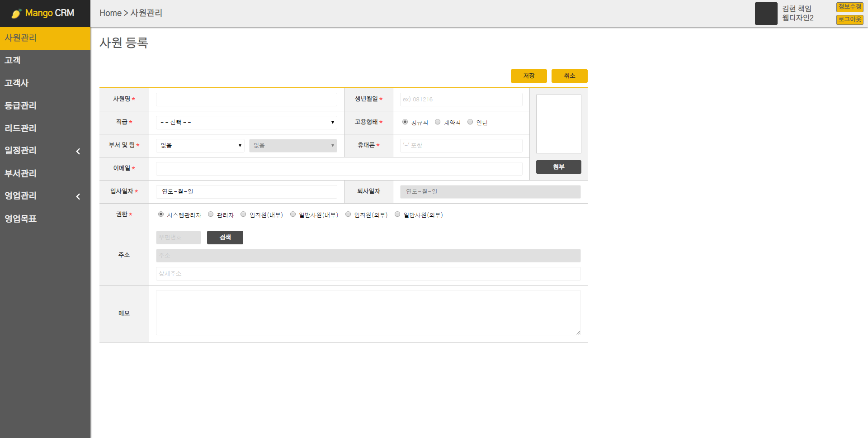This screenshot has width=868, height=438.
Task: Click the 저장 save button
Action: (528, 76)
